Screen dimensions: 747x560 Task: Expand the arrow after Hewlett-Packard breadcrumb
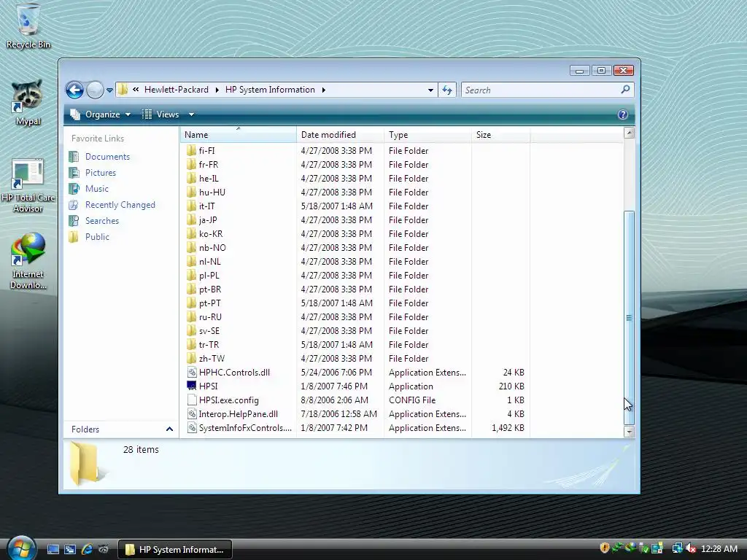(217, 90)
